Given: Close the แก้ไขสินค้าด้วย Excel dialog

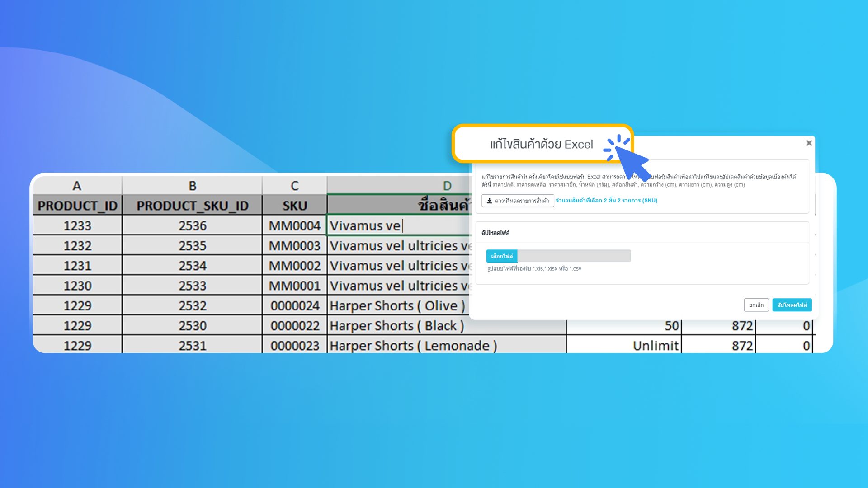Looking at the screenshot, I should coord(809,143).
